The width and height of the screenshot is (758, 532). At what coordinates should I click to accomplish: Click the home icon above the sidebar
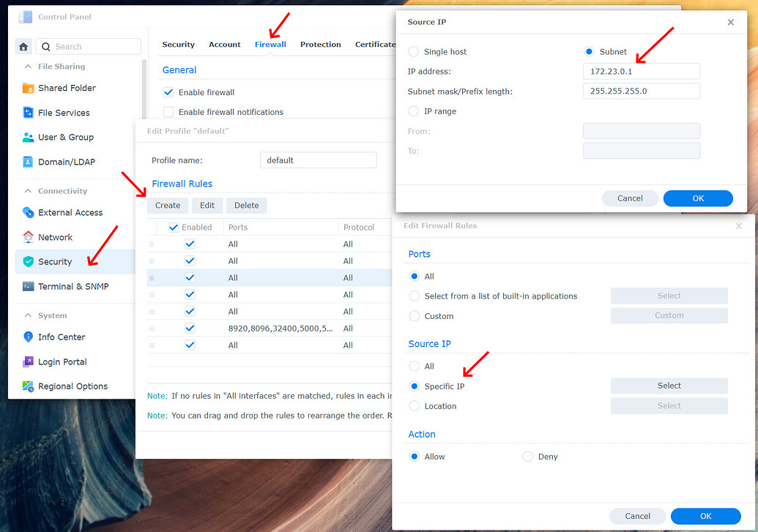pyautogui.click(x=23, y=45)
